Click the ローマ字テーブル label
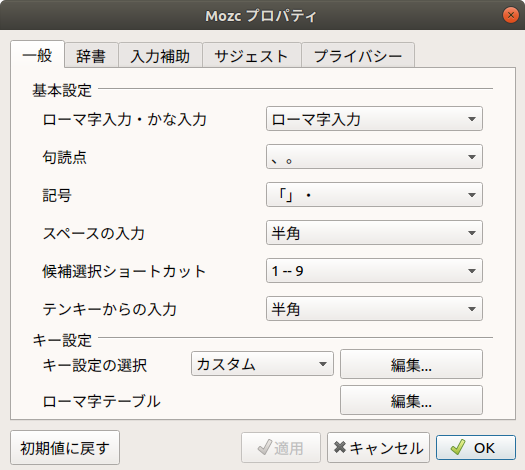 click(x=101, y=401)
